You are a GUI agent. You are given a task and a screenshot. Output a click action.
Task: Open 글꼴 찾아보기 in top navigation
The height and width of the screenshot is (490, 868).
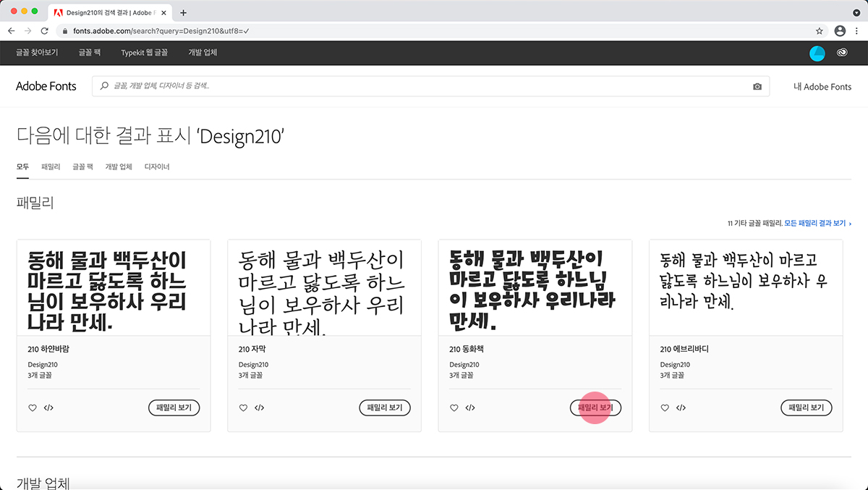37,53
